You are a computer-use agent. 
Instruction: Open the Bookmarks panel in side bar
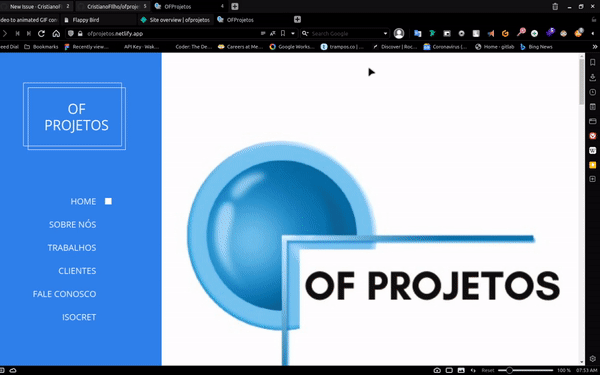pos(592,62)
